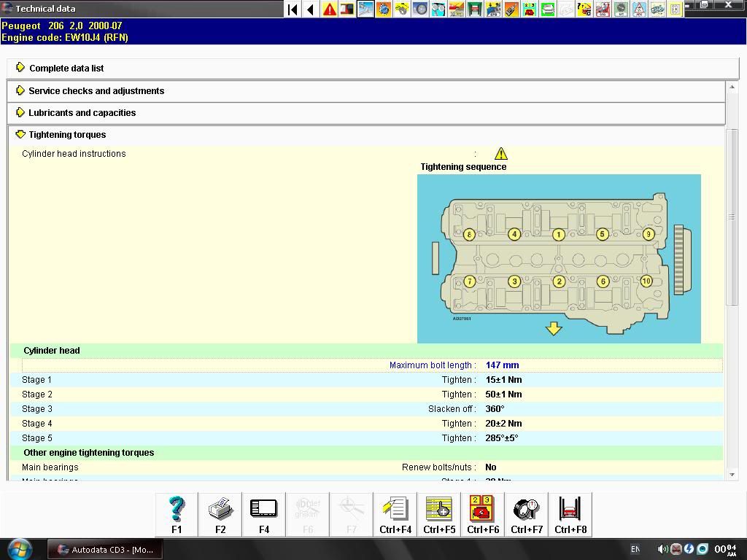Print the page with the F2 printer button
Viewport: 747px width, 560px height.
tap(220, 514)
